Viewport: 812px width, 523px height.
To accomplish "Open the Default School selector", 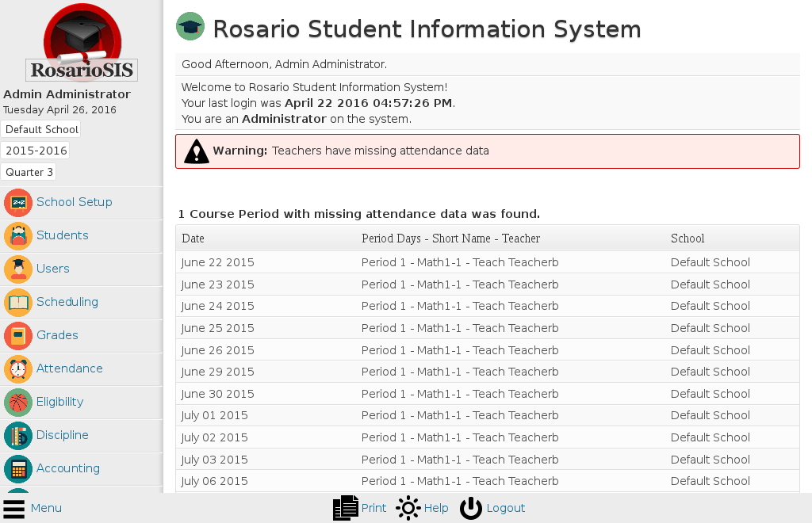I will click(41, 129).
